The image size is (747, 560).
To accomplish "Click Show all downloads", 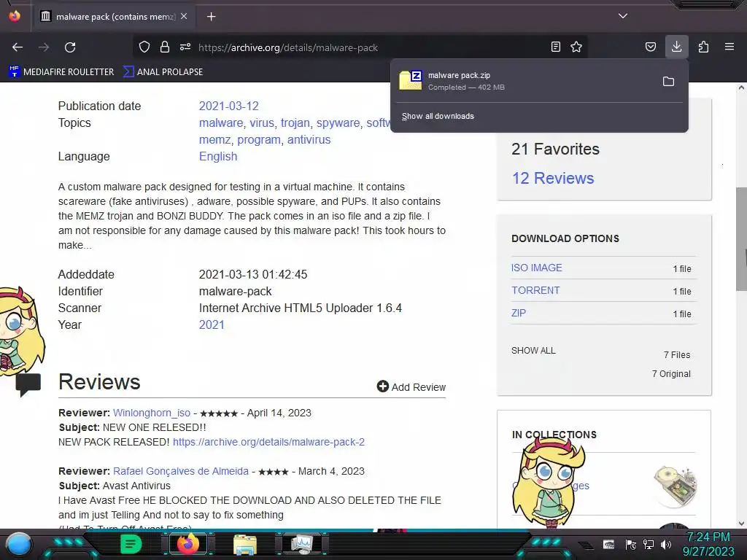I will pos(438,116).
